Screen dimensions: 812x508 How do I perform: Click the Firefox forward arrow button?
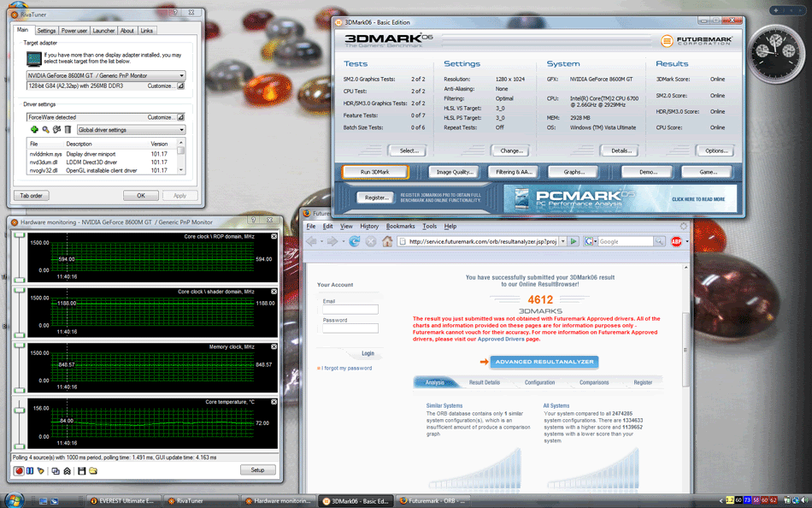click(x=332, y=241)
